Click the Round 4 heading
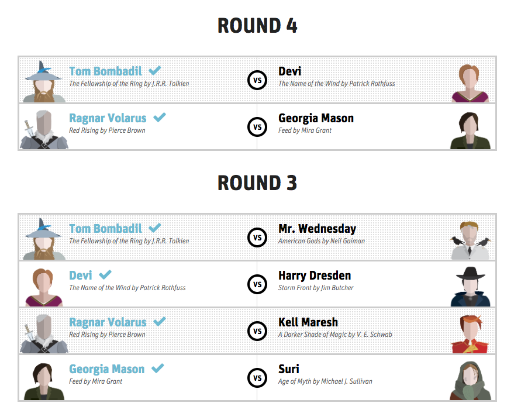Viewport: 521px width, 420px height. 257,26
